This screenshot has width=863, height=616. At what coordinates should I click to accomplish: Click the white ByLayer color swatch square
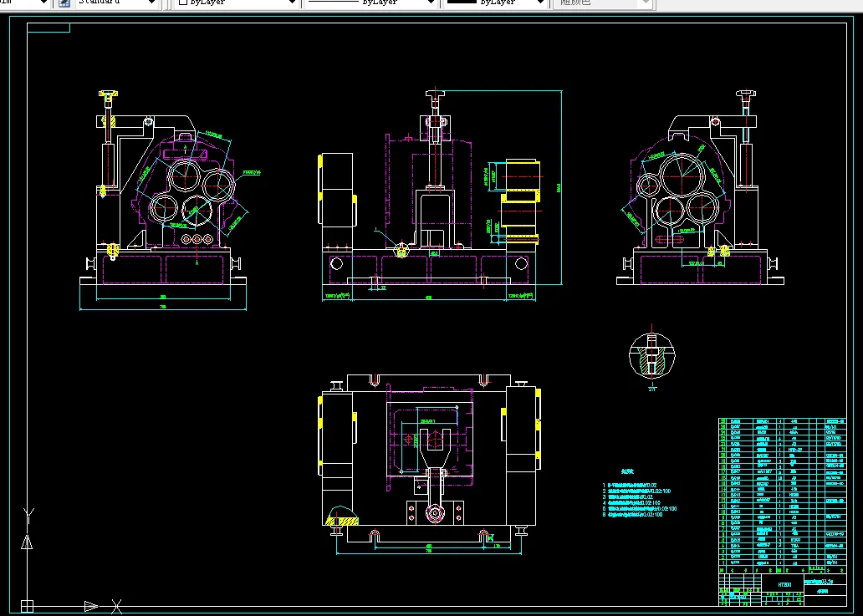pyautogui.click(x=183, y=3)
